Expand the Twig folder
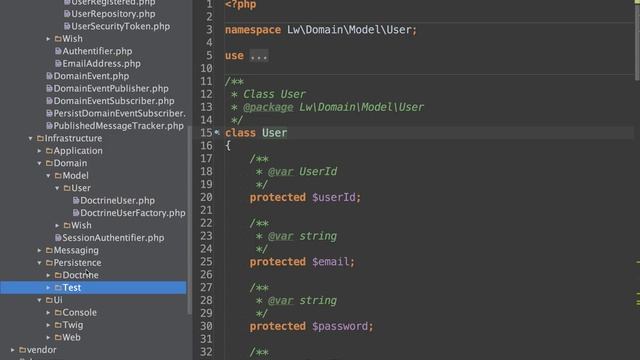The height and width of the screenshot is (360, 640). tap(48, 325)
